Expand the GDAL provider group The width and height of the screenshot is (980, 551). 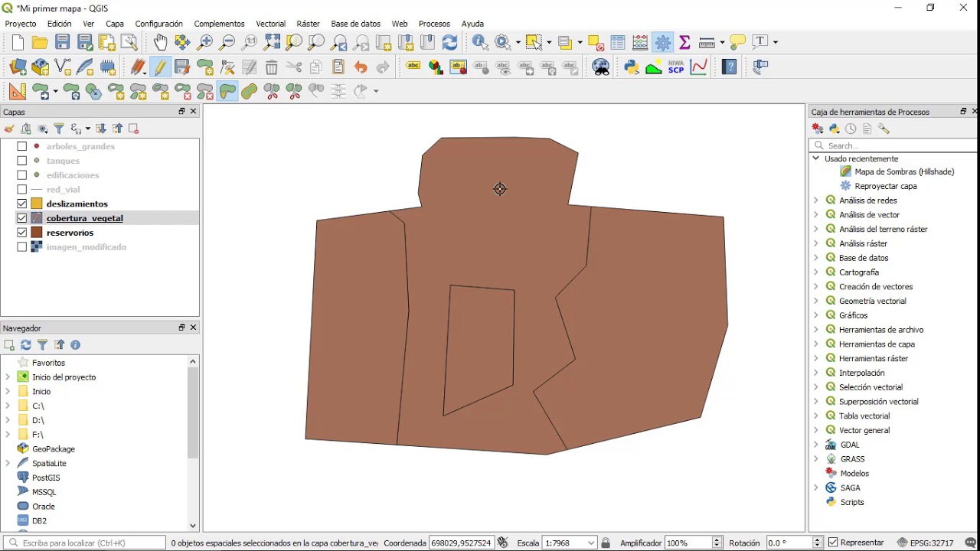(816, 445)
